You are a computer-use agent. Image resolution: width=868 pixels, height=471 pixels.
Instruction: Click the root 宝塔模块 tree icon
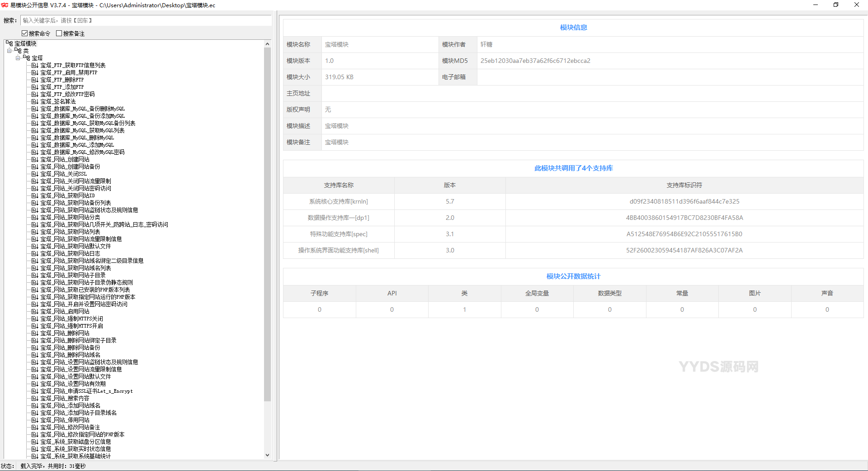pyautogui.click(x=9, y=43)
